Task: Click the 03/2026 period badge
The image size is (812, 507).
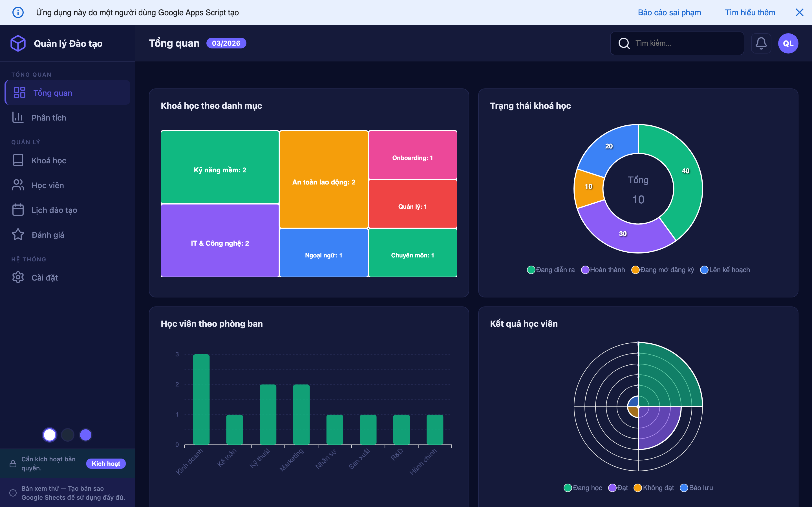Action: 226,43
